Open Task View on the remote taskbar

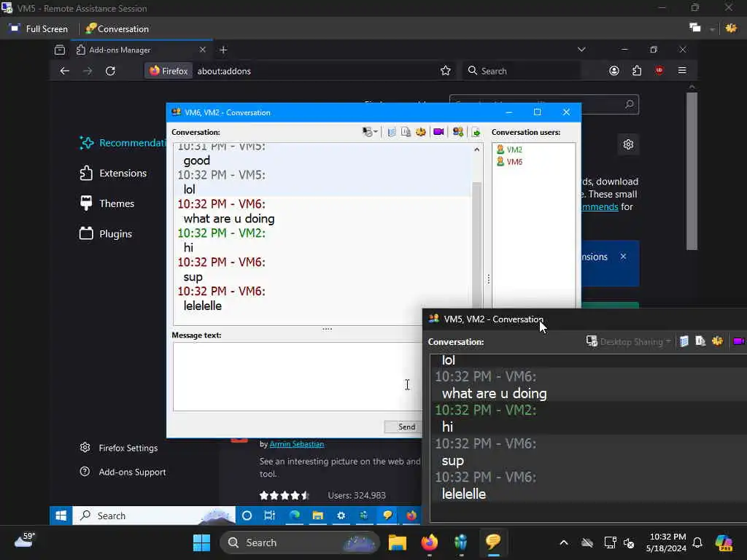(x=270, y=516)
